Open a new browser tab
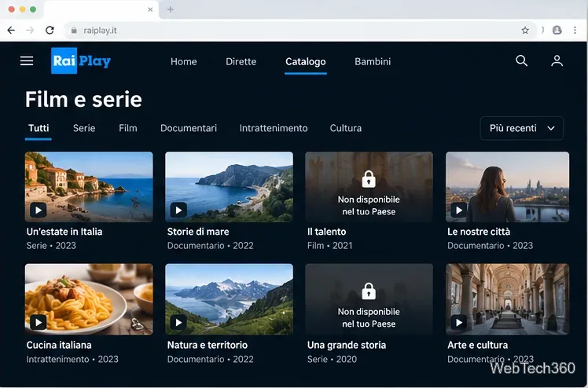This screenshot has height=388, width=588. pyautogui.click(x=171, y=9)
